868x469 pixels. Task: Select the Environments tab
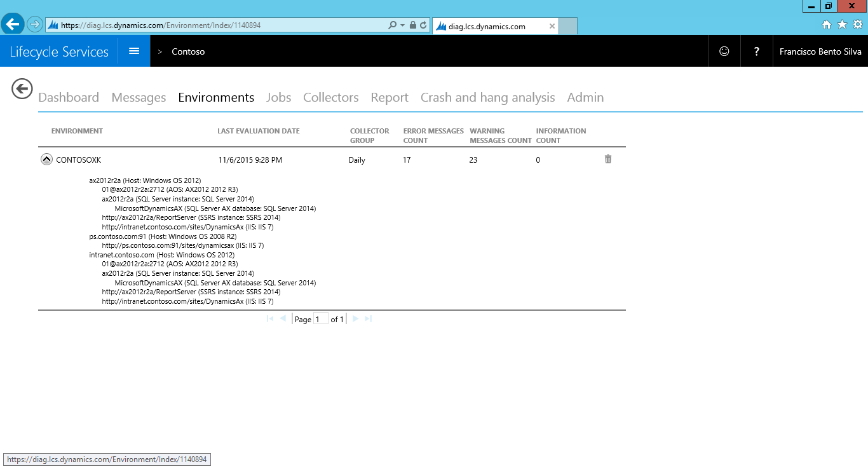tap(216, 97)
